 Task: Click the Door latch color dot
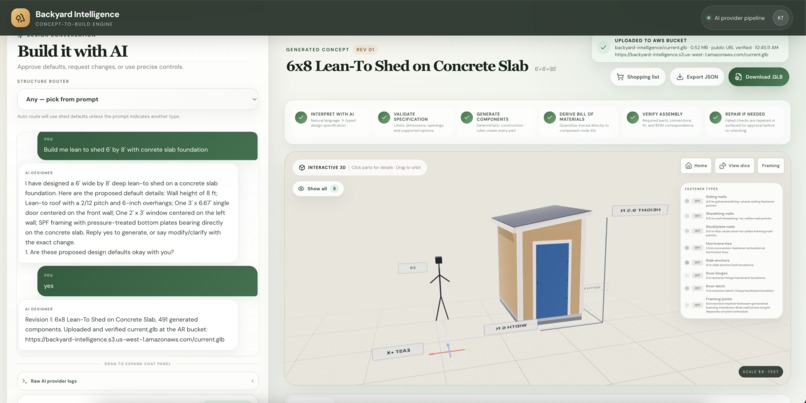(x=687, y=288)
